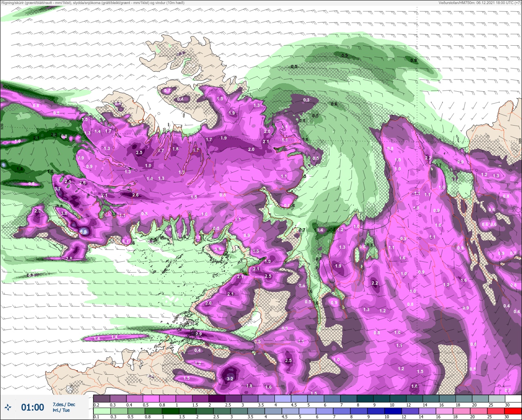Screen dimensions: 522x420
Task: Click the lower legend swatch starting at 3
Action: click(239, 411)
